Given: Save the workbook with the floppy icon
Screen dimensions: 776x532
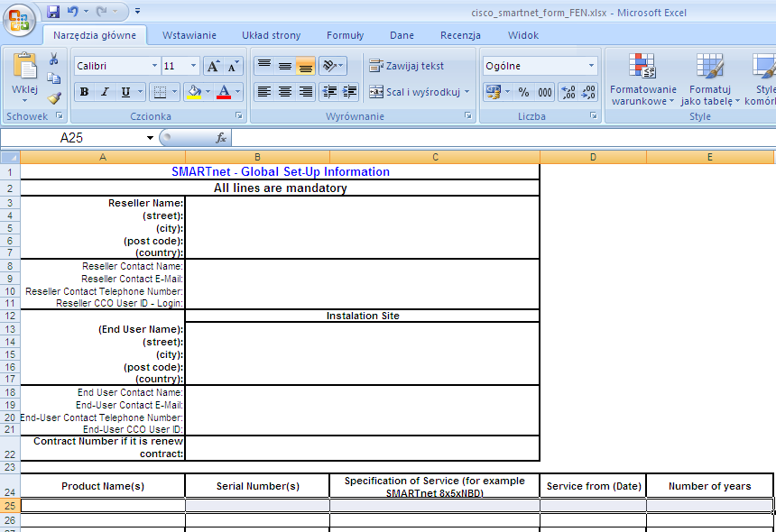Looking at the screenshot, I should pos(53,12).
